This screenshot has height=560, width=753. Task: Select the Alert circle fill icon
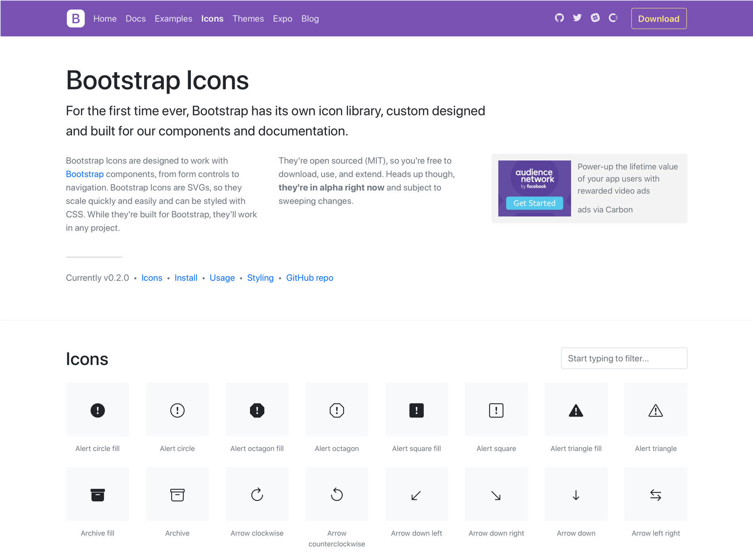click(98, 409)
